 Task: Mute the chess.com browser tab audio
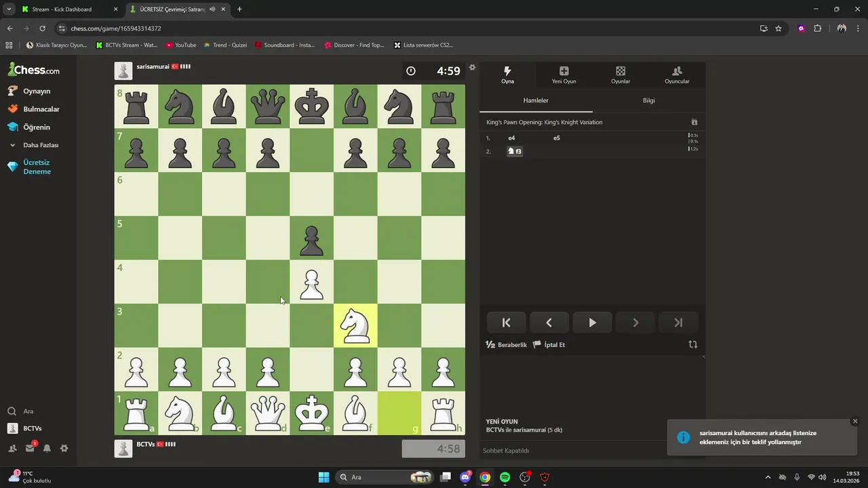pos(212,9)
